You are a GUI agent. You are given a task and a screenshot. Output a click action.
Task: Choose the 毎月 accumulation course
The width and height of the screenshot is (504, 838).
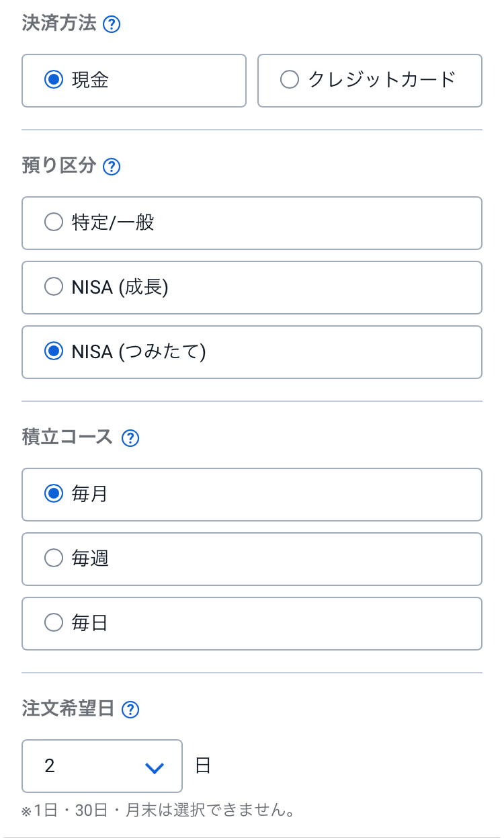pos(251,495)
